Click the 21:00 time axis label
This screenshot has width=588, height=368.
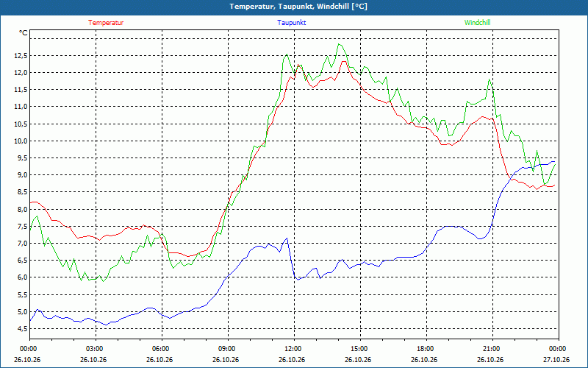492,349
